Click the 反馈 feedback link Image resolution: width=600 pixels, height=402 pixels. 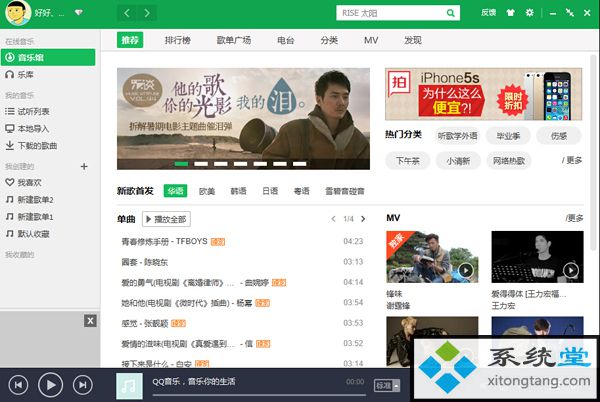point(488,13)
